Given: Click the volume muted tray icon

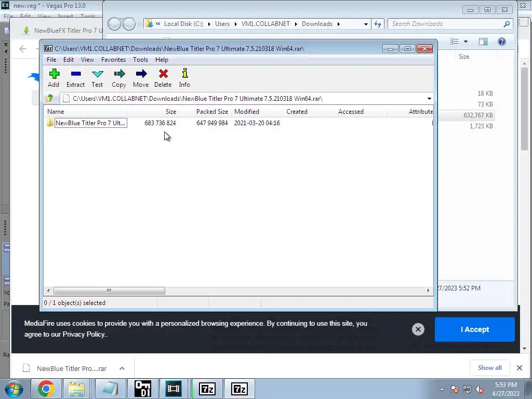Looking at the screenshot, I should tap(480, 390).
